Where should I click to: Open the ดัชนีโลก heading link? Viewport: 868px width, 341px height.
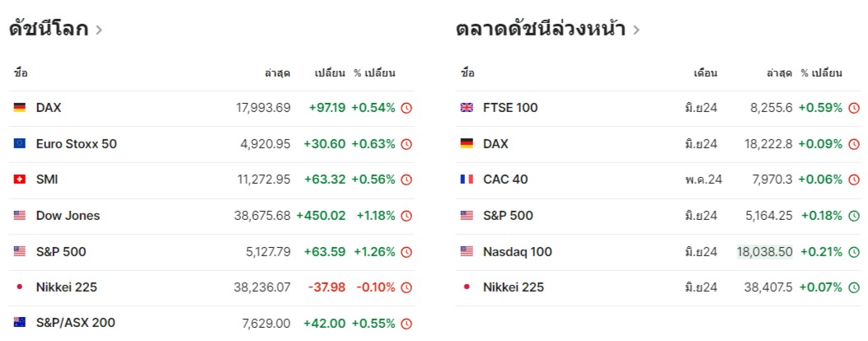tap(49, 28)
